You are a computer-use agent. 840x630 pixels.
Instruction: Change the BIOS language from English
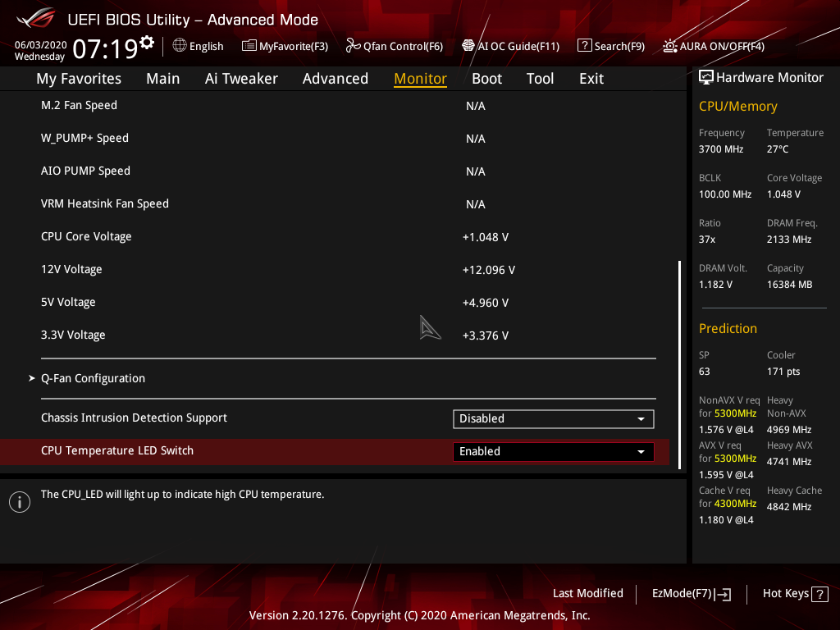(x=198, y=46)
